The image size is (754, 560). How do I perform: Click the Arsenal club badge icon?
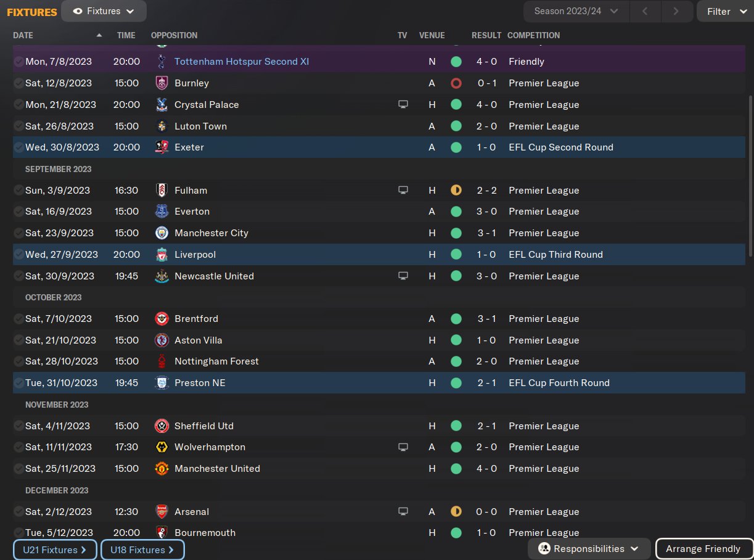point(162,512)
